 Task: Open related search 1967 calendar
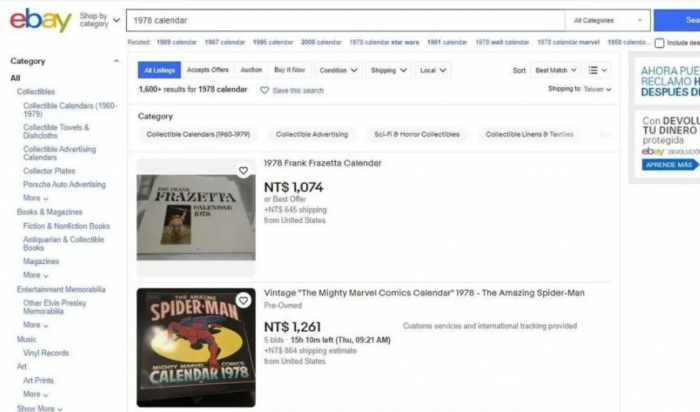click(225, 42)
